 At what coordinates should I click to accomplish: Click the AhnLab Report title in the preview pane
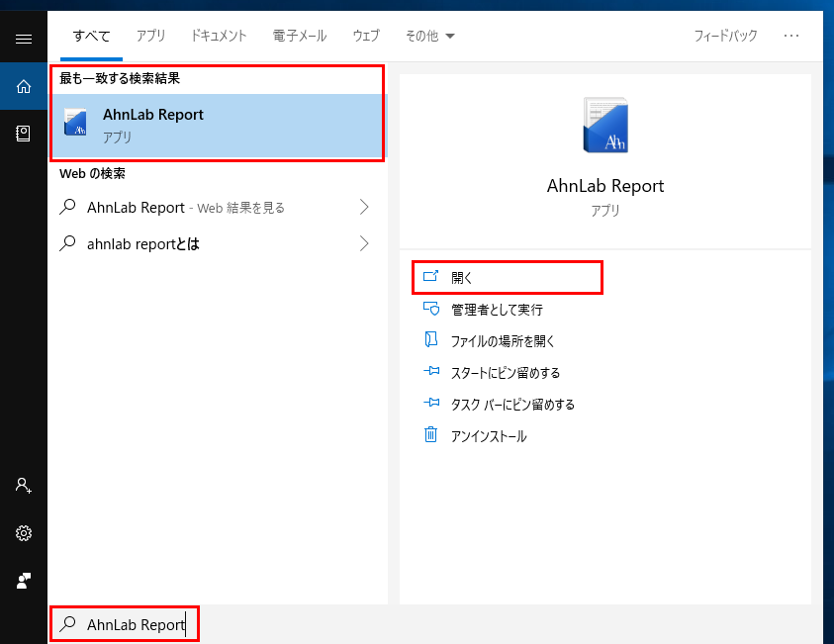(605, 186)
